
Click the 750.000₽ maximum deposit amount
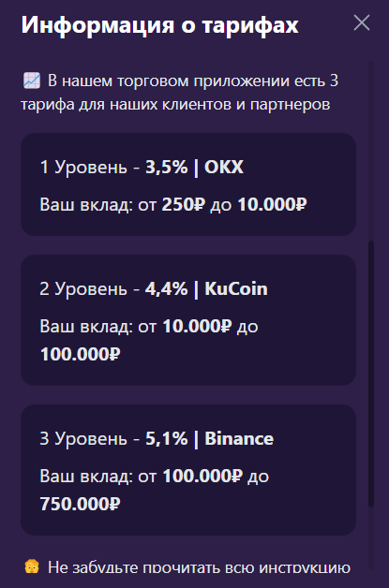click(80, 505)
